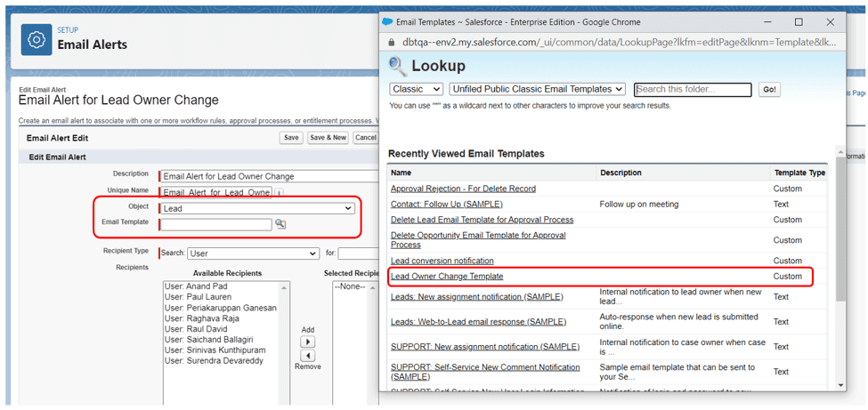Open the Recipient Type Search dropdown showing User

click(x=253, y=253)
